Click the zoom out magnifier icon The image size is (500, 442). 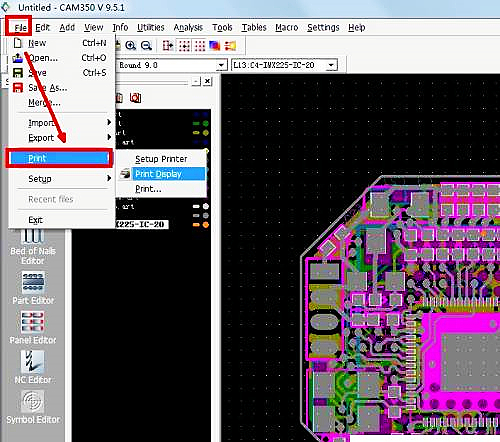tap(146, 45)
